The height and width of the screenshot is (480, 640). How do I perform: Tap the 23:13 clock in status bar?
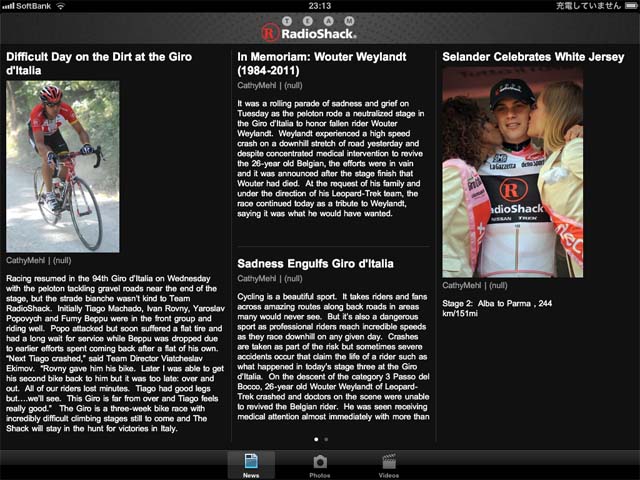pos(320,6)
